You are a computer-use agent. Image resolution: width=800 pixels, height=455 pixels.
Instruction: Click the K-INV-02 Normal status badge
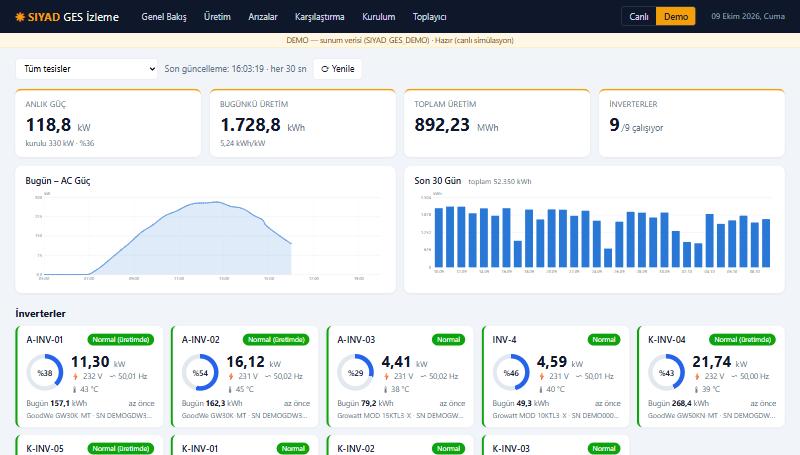pos(448,449)
